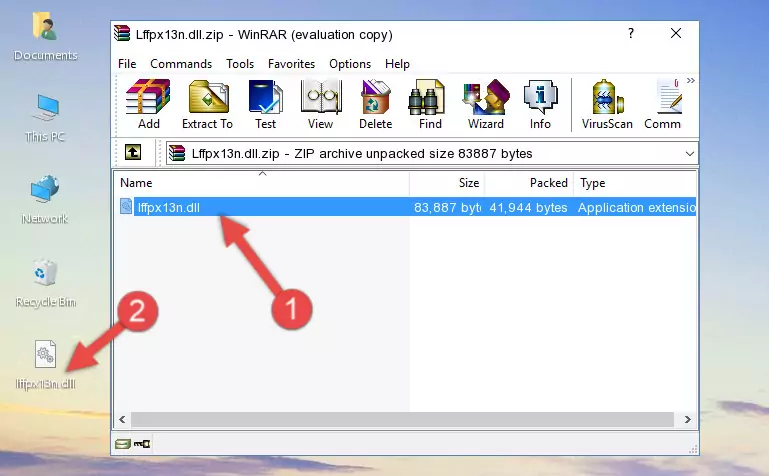Sort by Type column header
This screenshot has width=769, height=476.
coord(635,183)
